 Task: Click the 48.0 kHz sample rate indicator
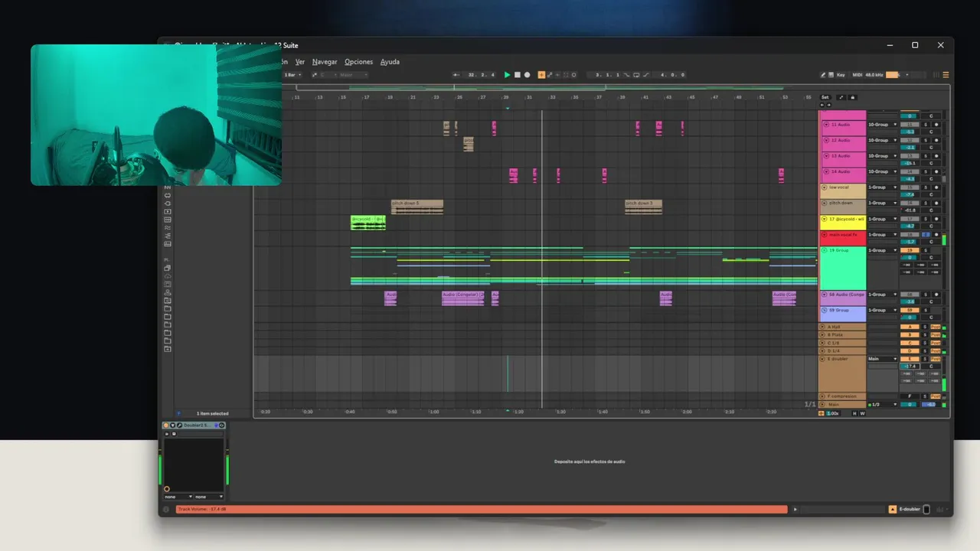tap(874, 75)
